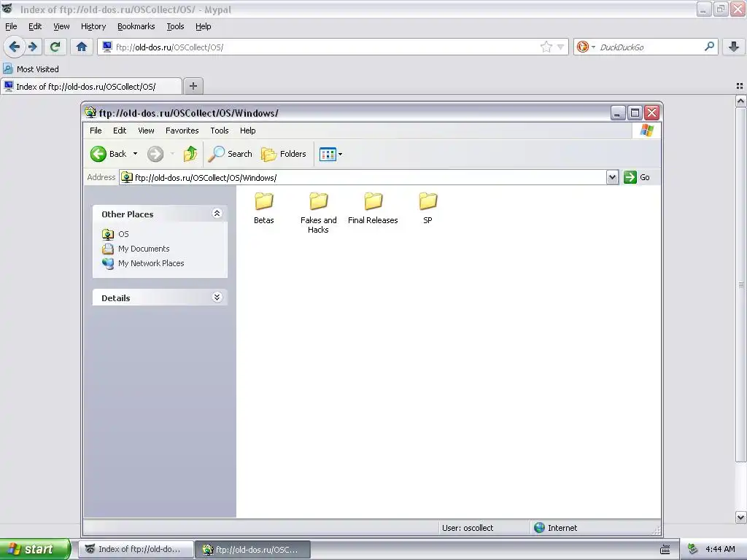Viewport: 747px width, 560px height.
Task: Click the green Back button in Explorer
Action: (109, 154)
